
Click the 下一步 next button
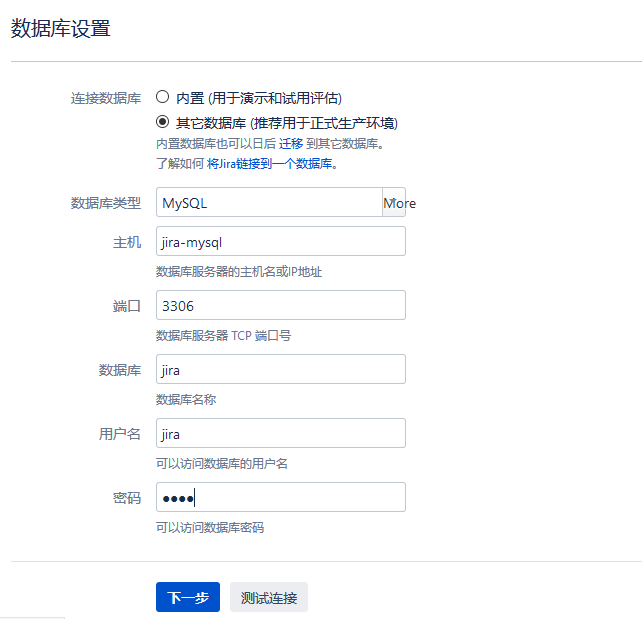(x=188, y=597)
